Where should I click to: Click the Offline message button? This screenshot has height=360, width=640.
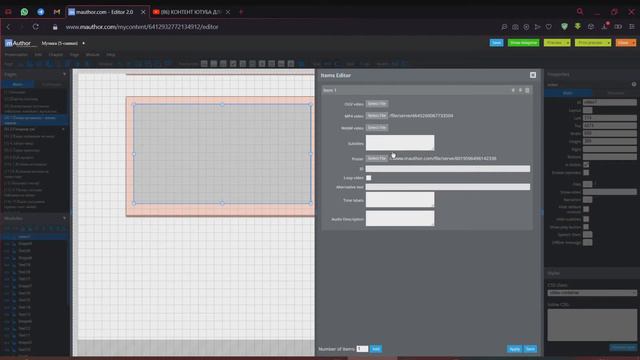[x=587, y=242]
